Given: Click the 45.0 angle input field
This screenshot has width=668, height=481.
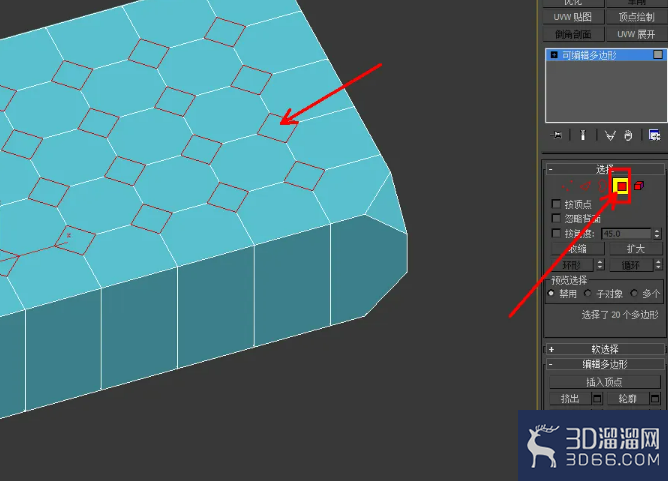Looking at the screenshot, I should click(x=626, y=234).
